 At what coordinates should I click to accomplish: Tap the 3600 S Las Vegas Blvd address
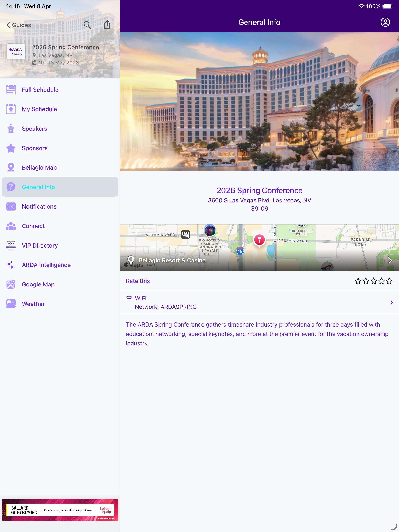point(260,204)
